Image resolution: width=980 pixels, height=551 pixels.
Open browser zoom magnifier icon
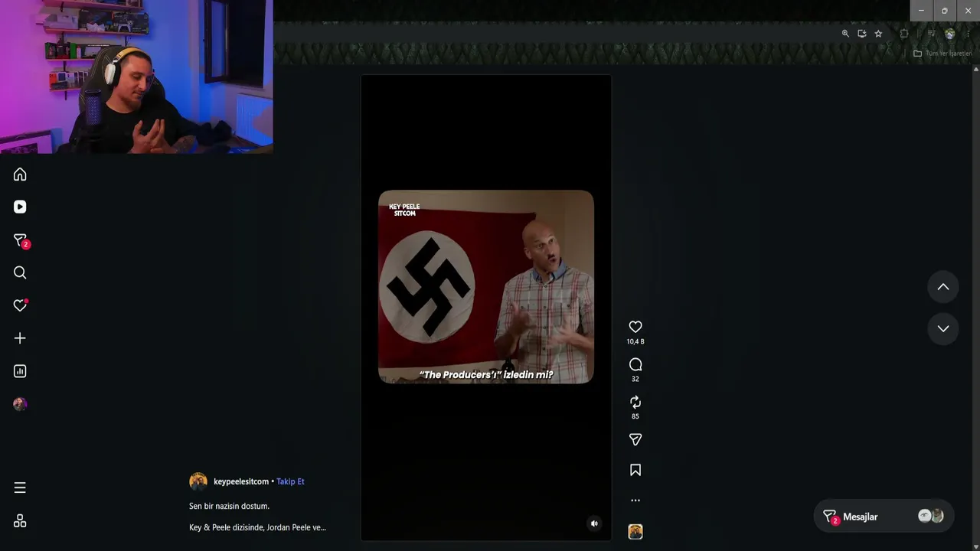845,34
